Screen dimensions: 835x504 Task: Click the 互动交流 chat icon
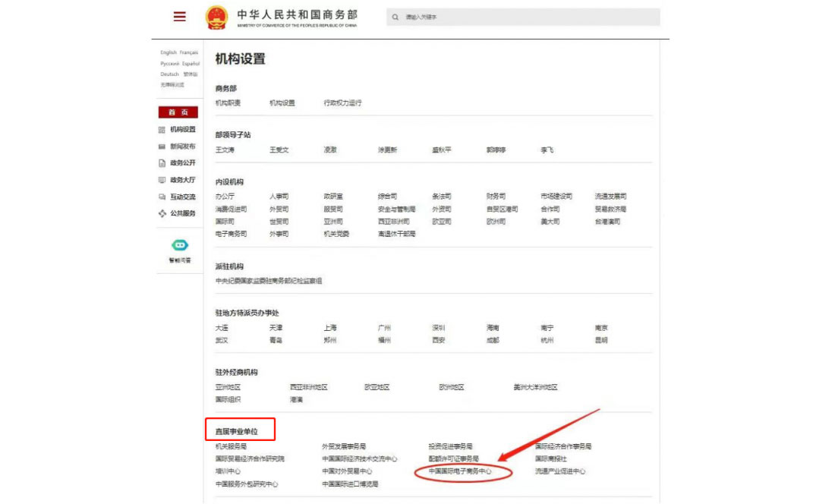pyautogui.click(x=162, y=197)
